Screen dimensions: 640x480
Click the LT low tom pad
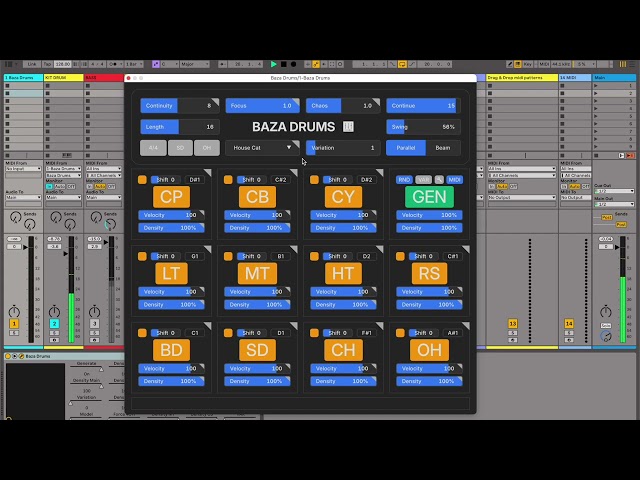click(x=171, y=273)
